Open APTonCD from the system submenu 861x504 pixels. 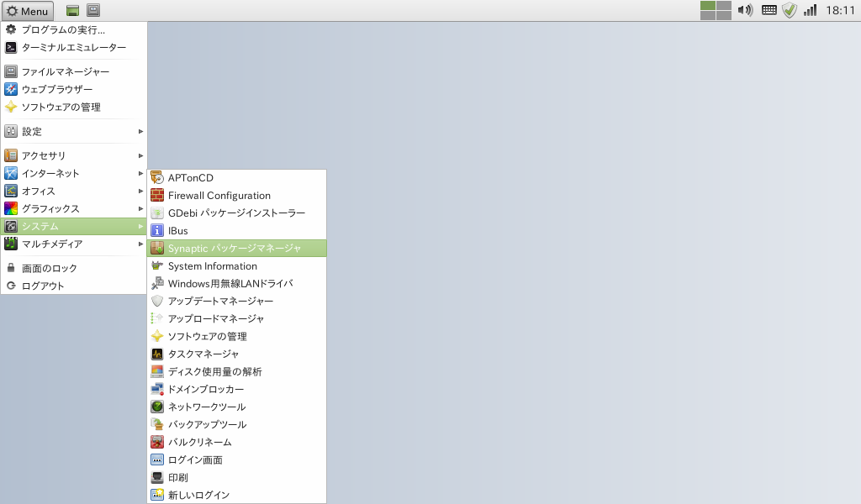(236, 178)
